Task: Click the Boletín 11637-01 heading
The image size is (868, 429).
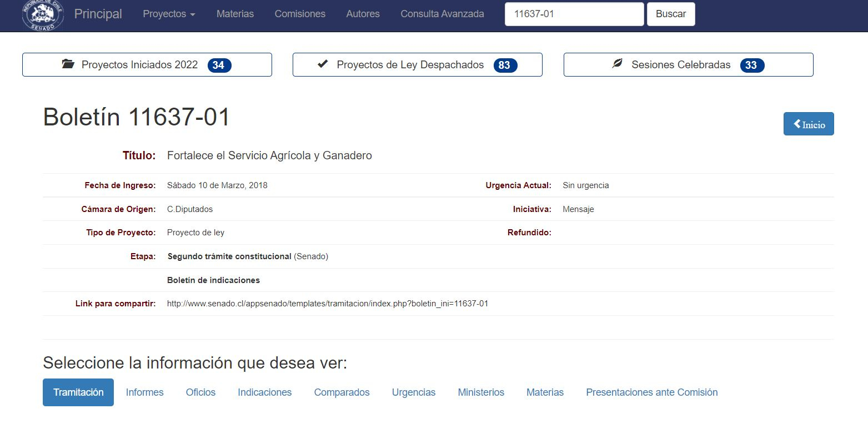Action: (137, 118)
